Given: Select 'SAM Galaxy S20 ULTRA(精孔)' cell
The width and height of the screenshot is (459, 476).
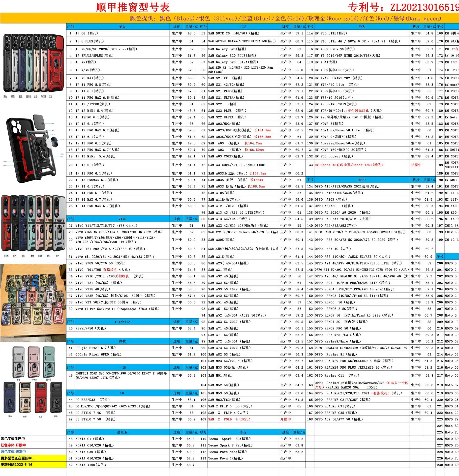Looking at the screenshot, I should 243,62.
